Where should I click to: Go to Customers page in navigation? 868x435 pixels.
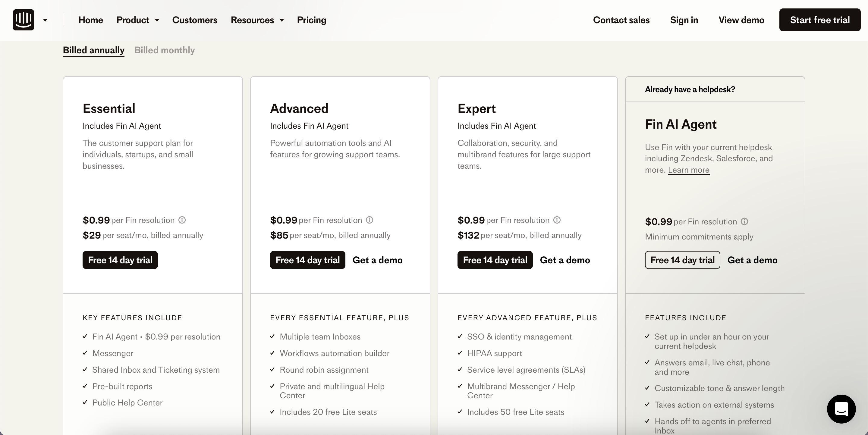point(194,20)
